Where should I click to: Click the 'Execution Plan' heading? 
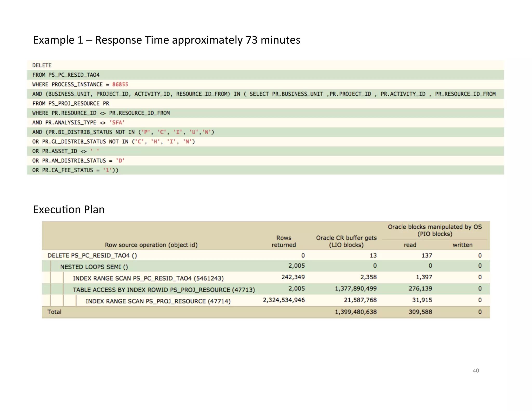(x=69, y=209)
